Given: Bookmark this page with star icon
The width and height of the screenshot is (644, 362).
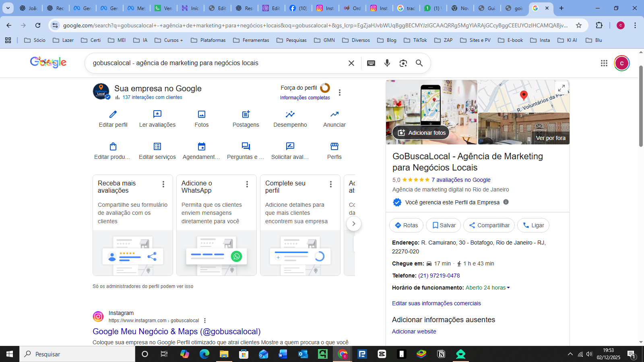Looking at the screenshot, I should point(579,25).
